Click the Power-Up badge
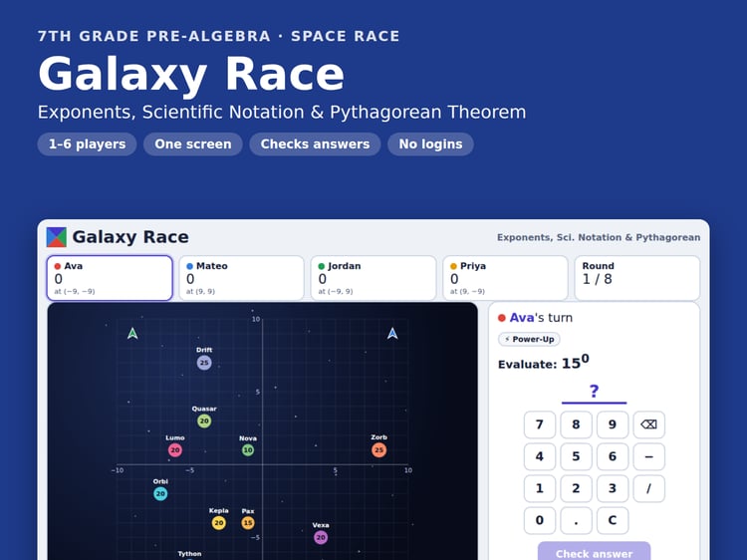Image resolution: width=747 pixels, height=560 pixels. [529, 339]
